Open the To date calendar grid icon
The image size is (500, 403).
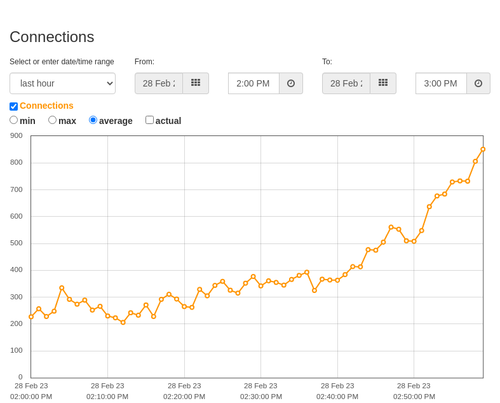coord(383,83)
